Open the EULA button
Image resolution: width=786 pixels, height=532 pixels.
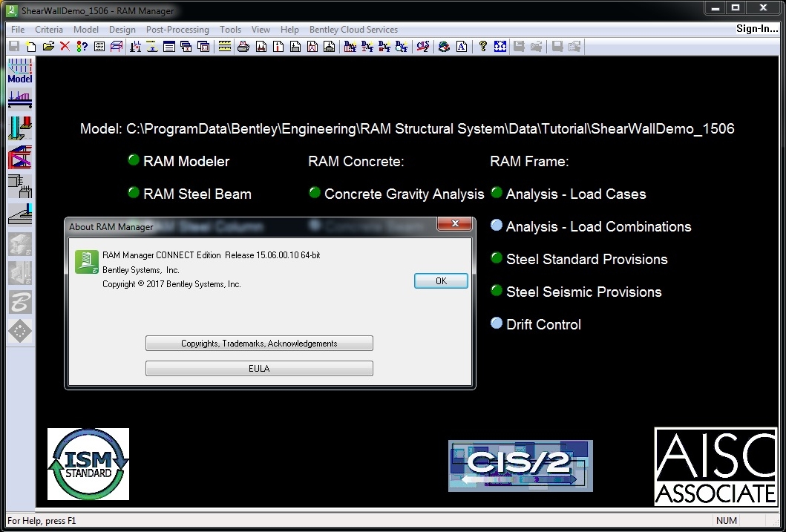point(259,369)
